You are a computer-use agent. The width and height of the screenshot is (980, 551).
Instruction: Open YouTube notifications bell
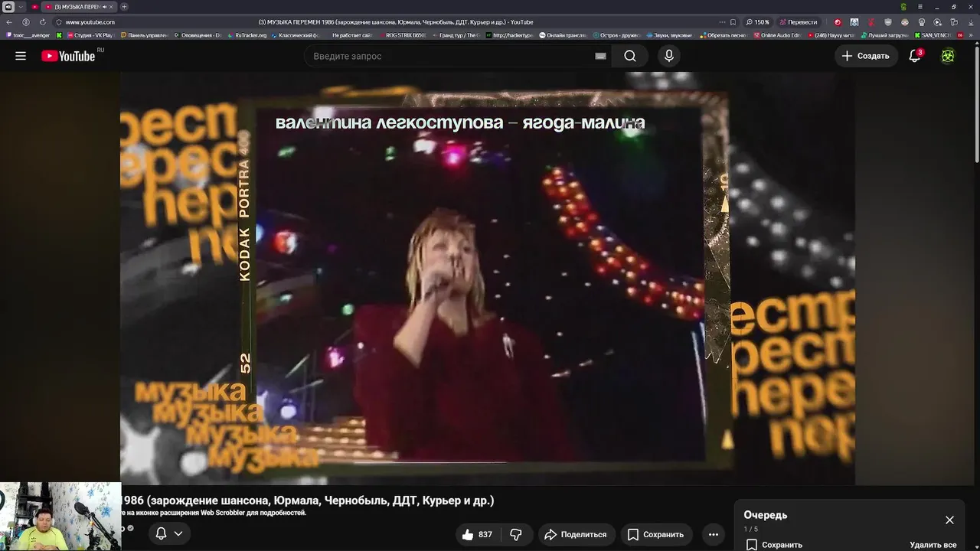(x=915, y=56)
